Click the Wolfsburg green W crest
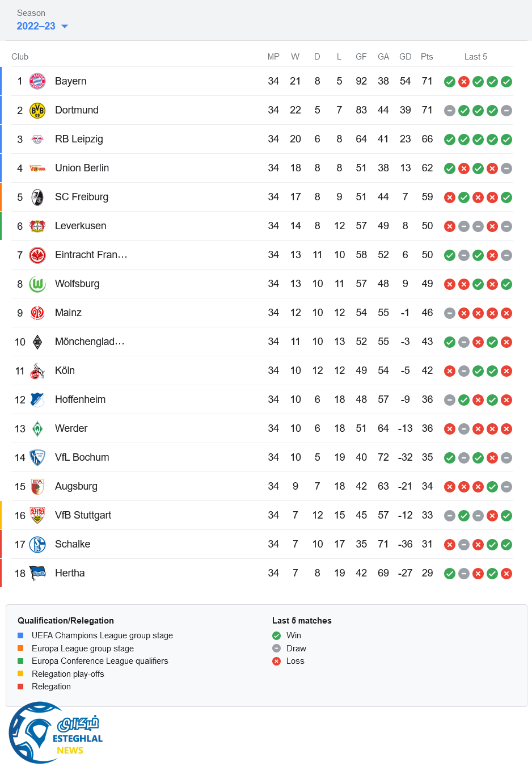 point(37,284)
